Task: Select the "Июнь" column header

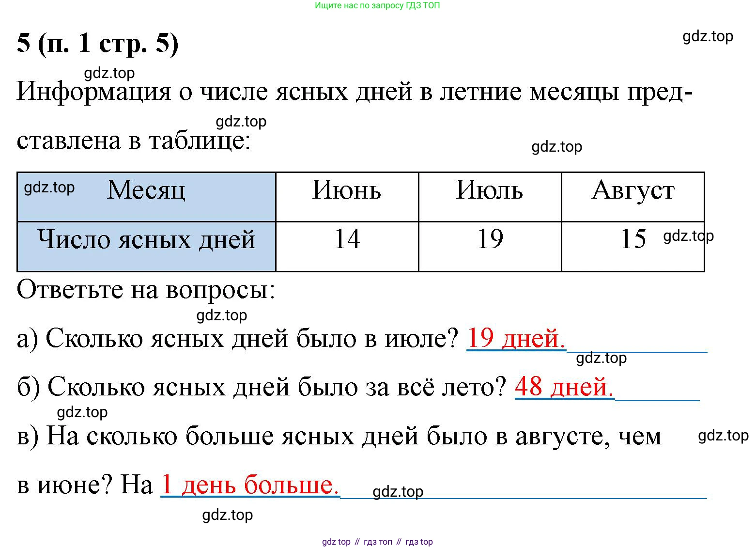Action: [x=347, y=190]
